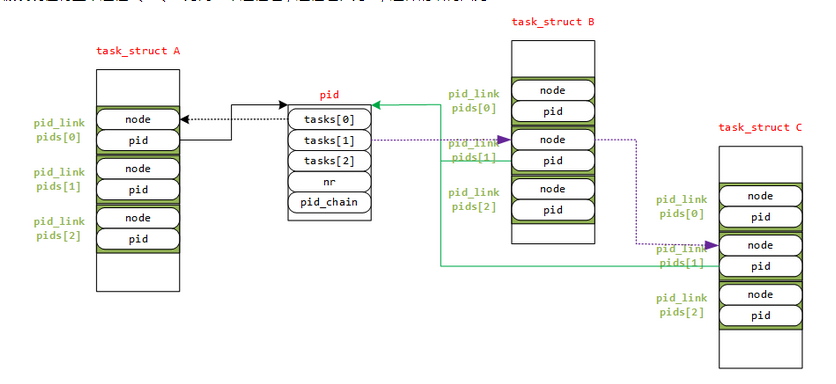Click purple arrowhead pointing to task_struct B node

[x=504, y=140]
